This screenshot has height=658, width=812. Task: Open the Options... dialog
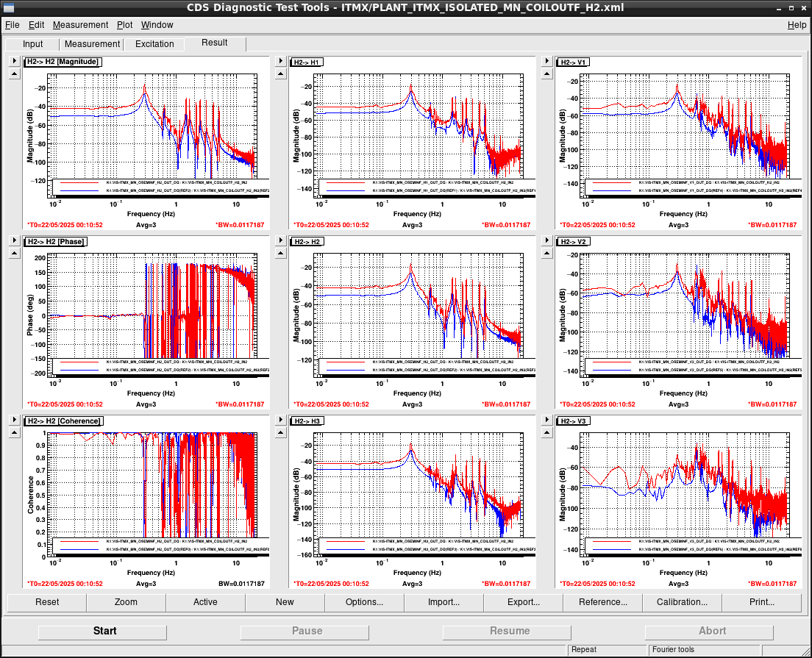click(364, 602)
